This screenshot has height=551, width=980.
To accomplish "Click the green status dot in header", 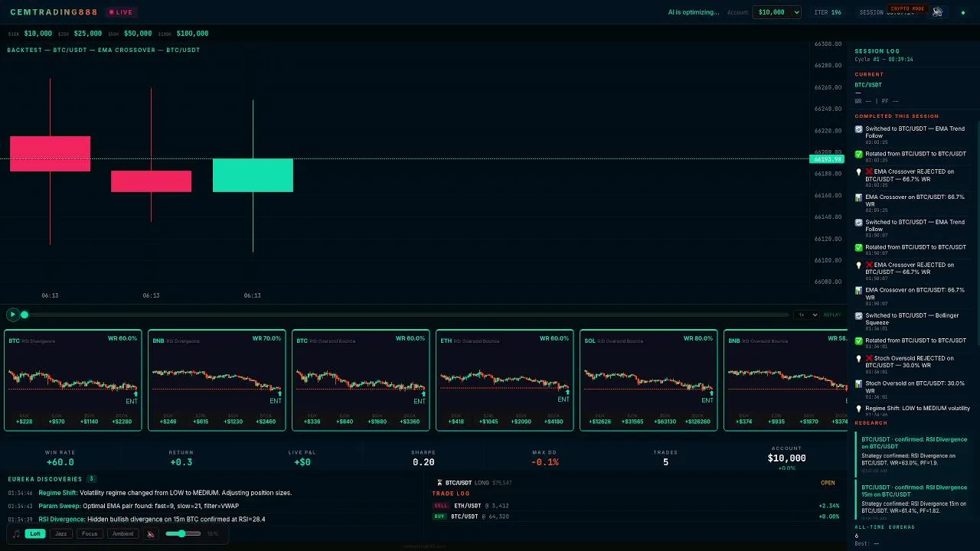I will [x=963, y=12].
